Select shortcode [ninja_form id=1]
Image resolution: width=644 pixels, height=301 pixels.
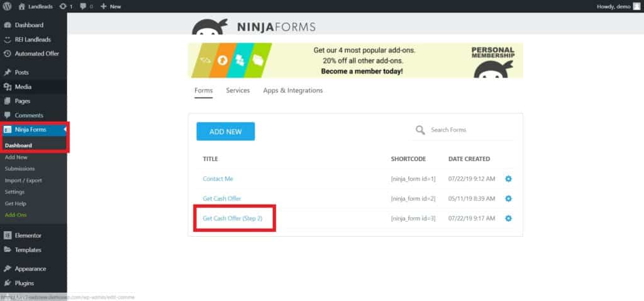pos(413,179)
